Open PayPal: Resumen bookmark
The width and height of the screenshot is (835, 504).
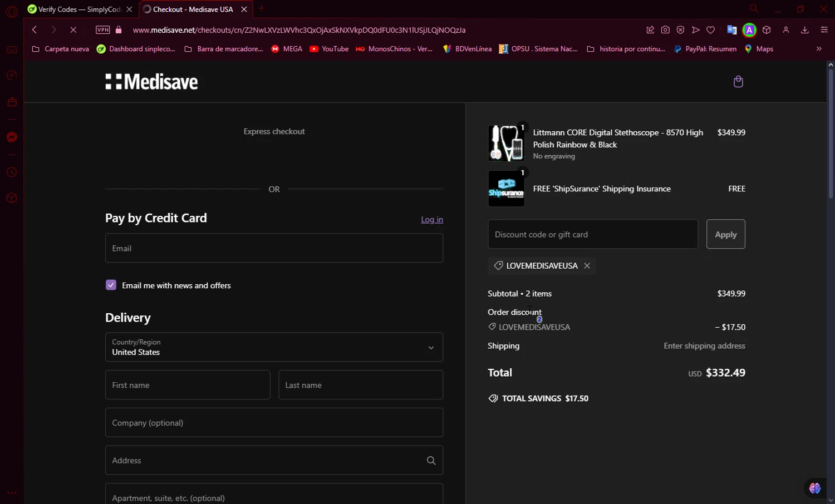pos(705,49)
